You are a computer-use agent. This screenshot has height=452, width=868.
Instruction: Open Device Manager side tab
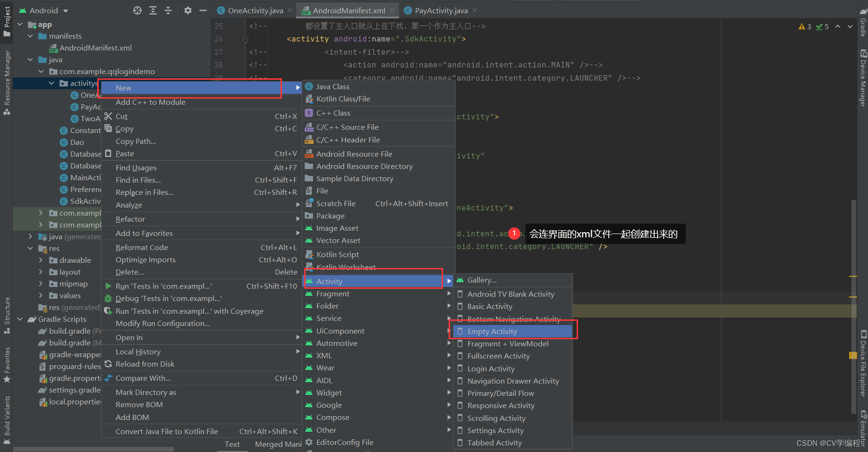click(863, 78)
